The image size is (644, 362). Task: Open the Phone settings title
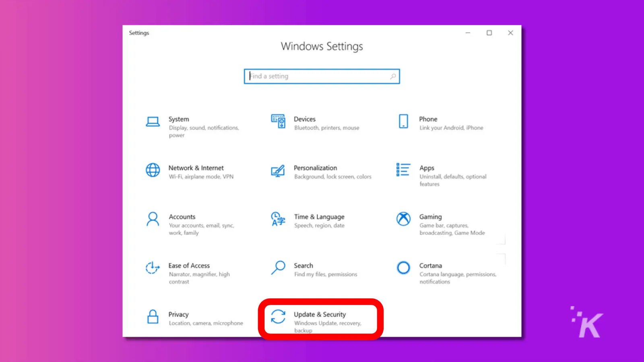coord(428,119)
